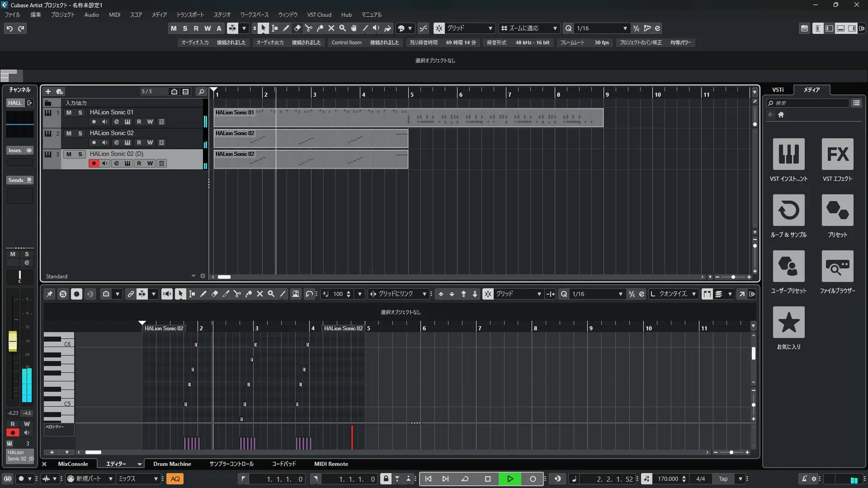Select the Scissors split tool in main toolbar
This screenshot has height=488, width=868.
309,28
